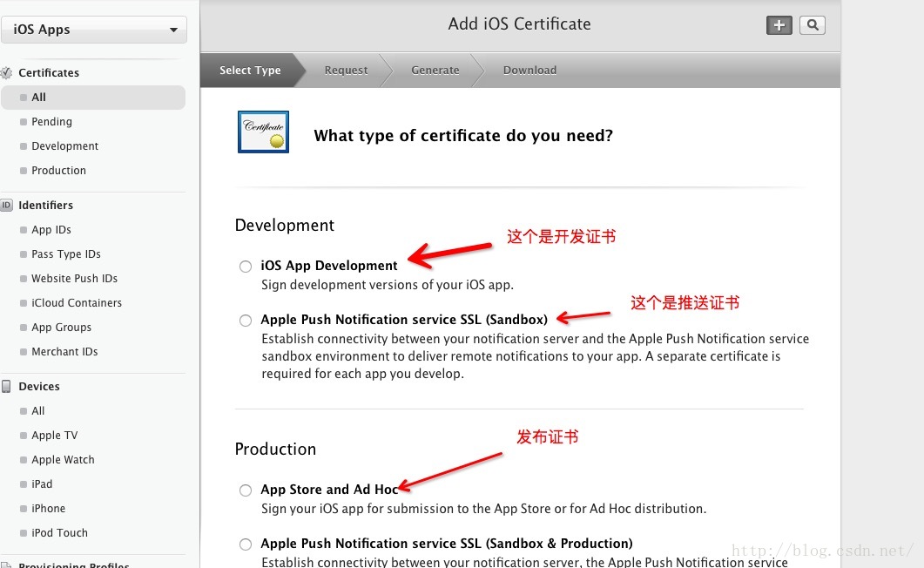Click the Devices section device icon
Image resolution: width=924 pixels, height=568 pixels.
click(x=6, y=387)
